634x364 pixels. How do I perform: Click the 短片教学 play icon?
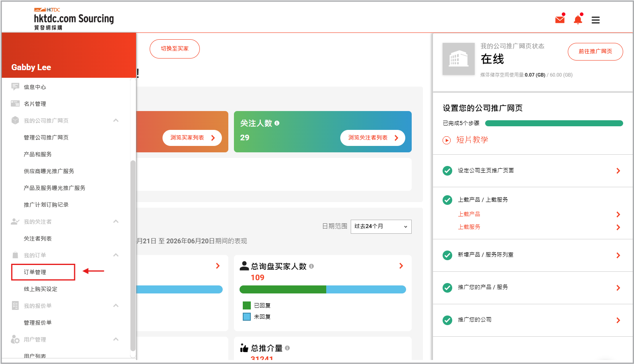pos(447,140)
